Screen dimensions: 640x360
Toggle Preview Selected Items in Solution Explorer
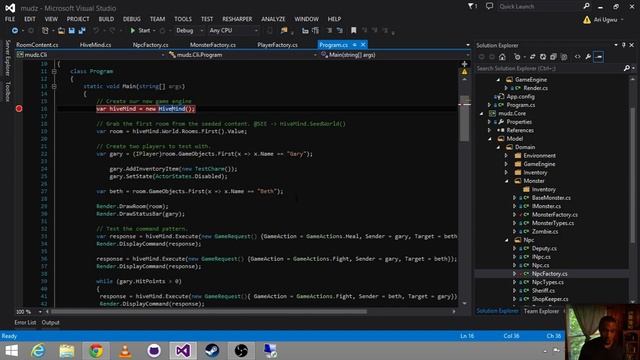click(x=599, y=57)
